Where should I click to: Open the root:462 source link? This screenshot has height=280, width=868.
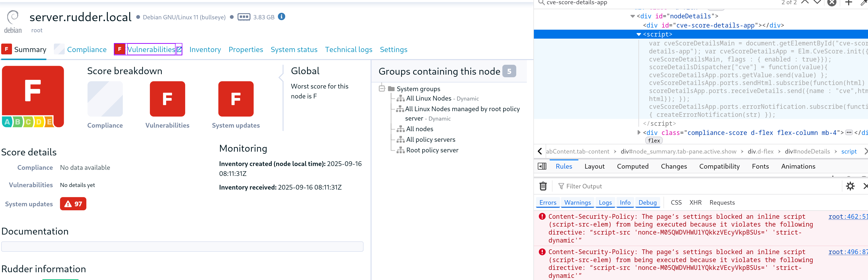(x=848, y=217)
